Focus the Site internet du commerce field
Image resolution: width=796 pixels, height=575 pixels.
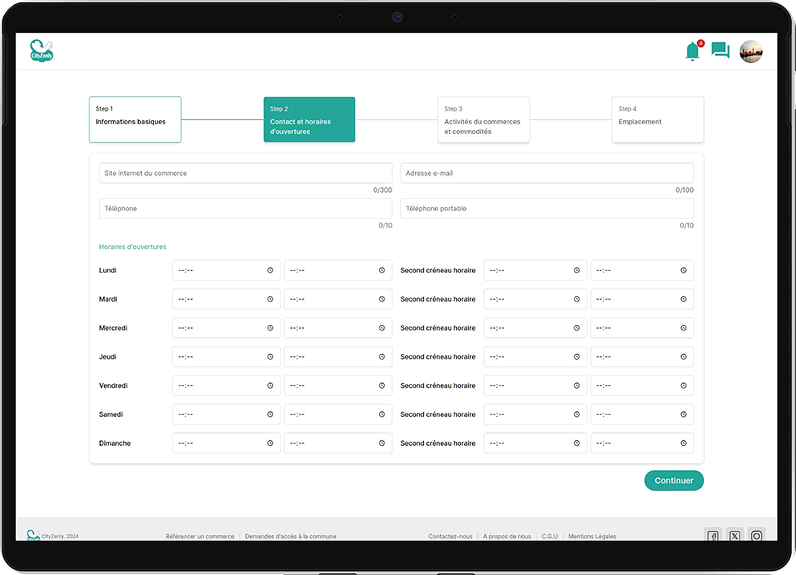point(246,173)
